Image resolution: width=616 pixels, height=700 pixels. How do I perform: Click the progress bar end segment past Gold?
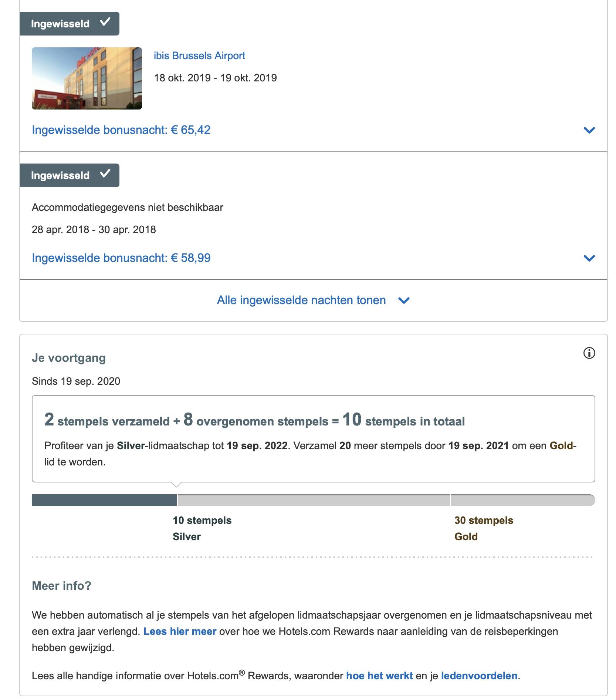tap(522, 500)
